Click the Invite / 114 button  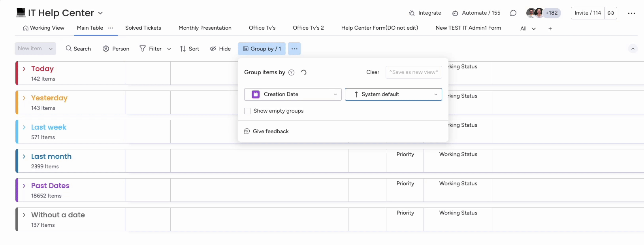[588, 13]
